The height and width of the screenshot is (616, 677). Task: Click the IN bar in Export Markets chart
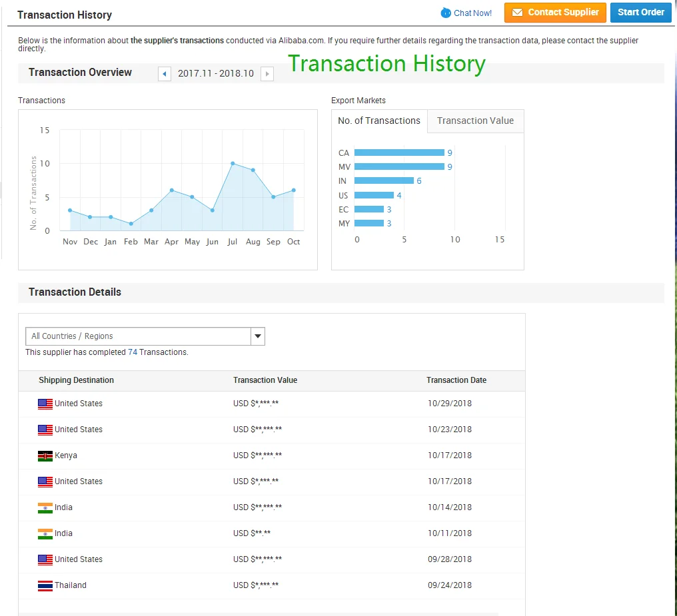tap(384, 181)
